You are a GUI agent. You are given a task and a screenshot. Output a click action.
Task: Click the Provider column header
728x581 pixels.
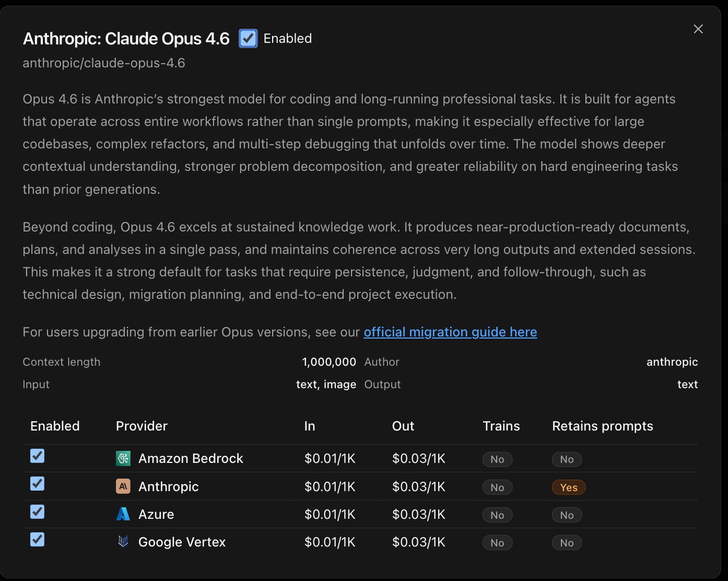tap(142, 426)
